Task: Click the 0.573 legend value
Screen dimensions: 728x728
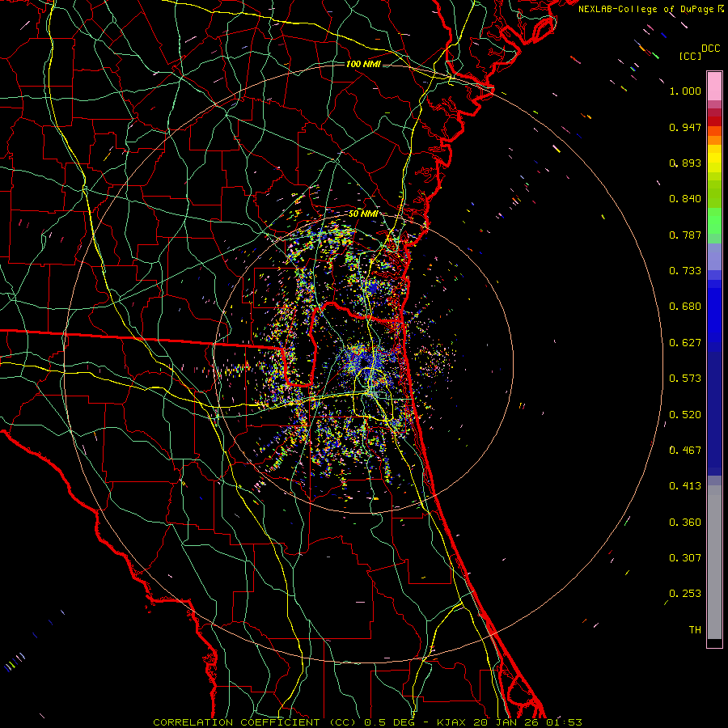Action: click(685, 379)
